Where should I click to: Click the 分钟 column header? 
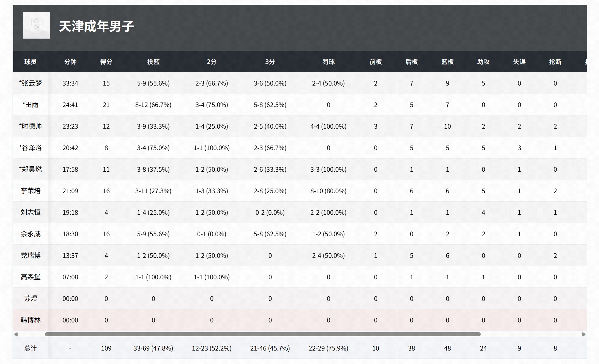70,62
